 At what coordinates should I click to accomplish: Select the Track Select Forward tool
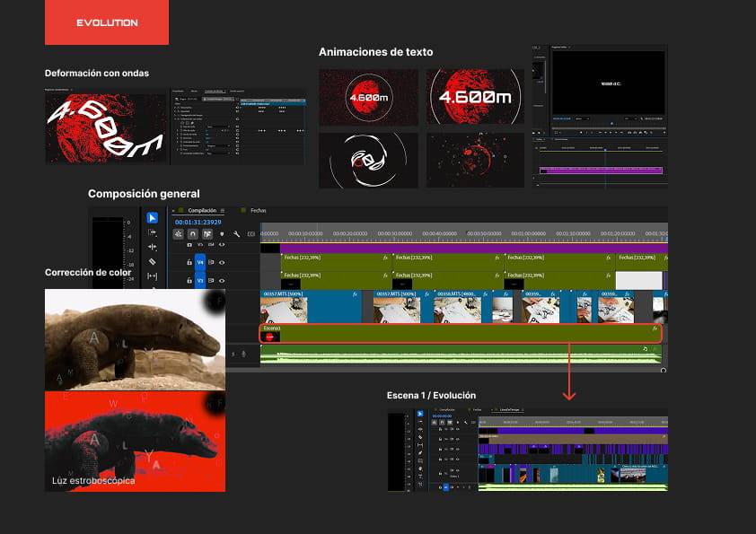pyautogui.click(x=152, y=232)
